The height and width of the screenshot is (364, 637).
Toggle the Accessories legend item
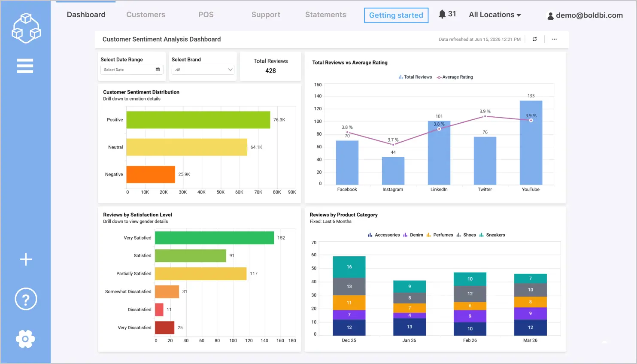pyautogui.click(x=384, y=235)
